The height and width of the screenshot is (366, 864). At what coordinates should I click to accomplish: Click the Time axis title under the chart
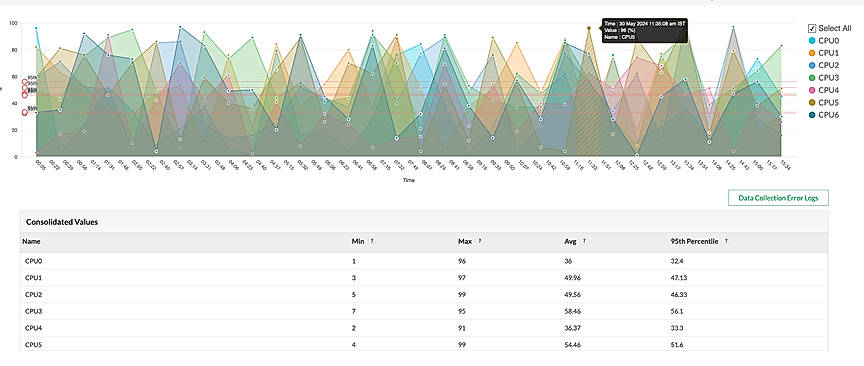point(409,180)
